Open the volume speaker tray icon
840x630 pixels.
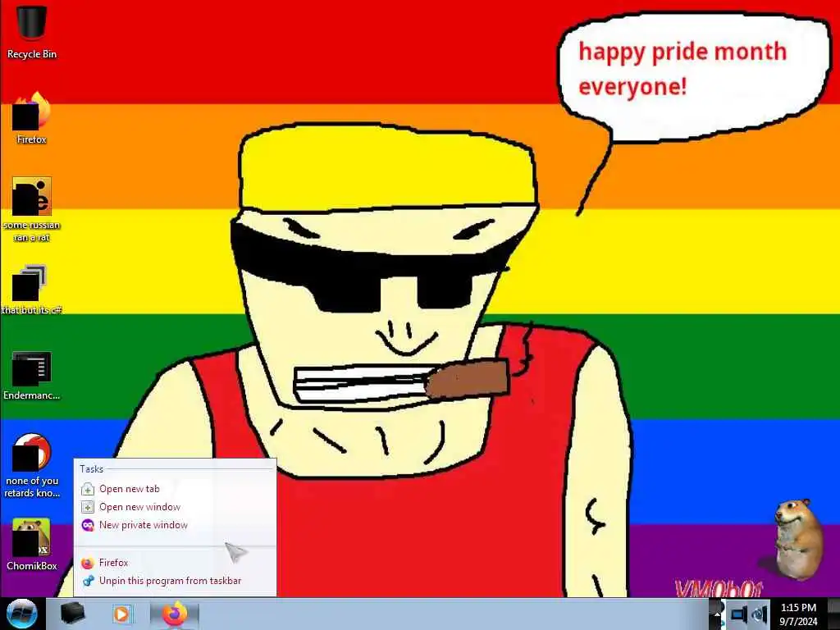pos(759,614)
